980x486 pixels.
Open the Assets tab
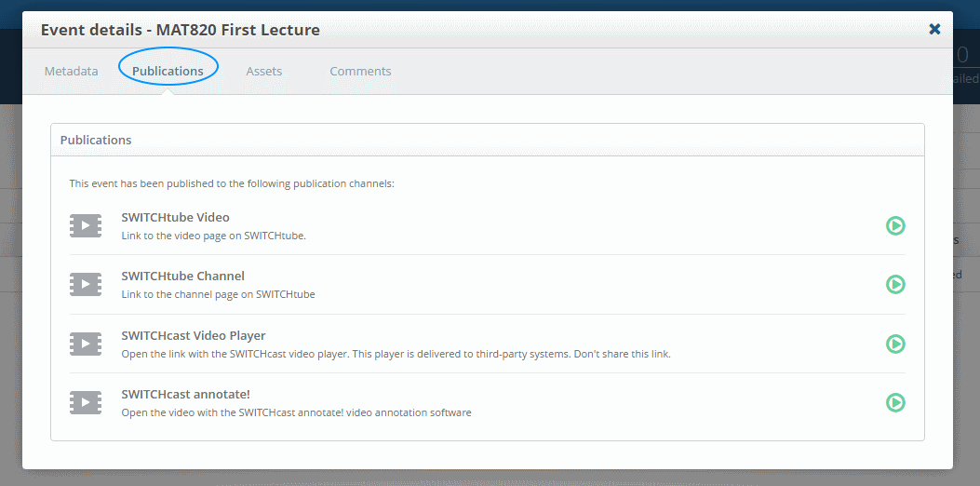coord(263,72)
